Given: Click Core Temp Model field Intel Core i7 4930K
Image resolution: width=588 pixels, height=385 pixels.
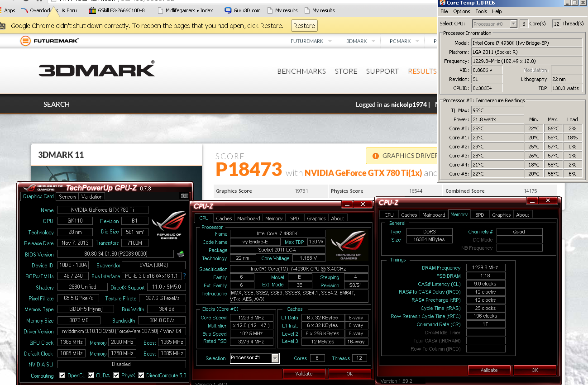Looking at the screenshot, I should [526, 43].
